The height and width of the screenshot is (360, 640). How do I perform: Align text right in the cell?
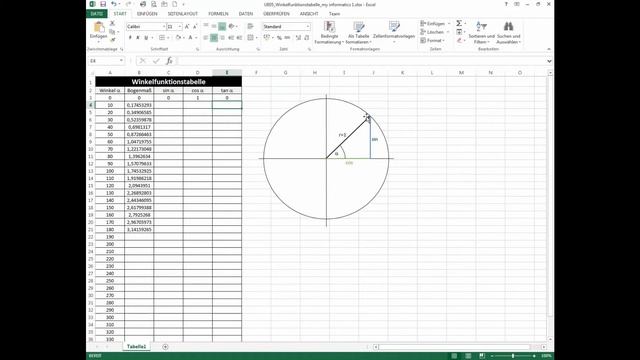pos(222,38)
